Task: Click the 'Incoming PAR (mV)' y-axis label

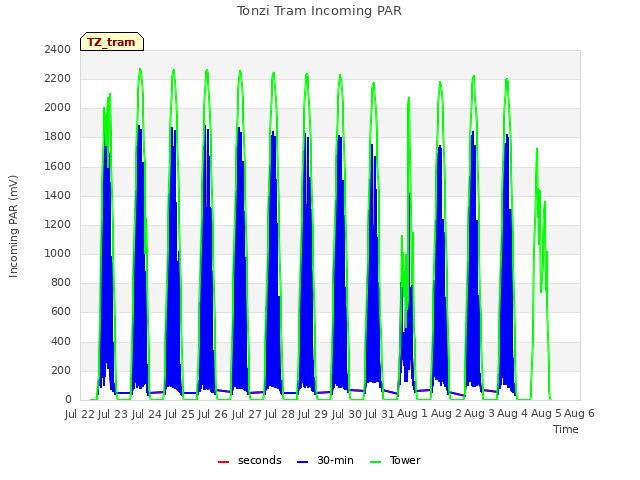Action: (x=13, y=227)
